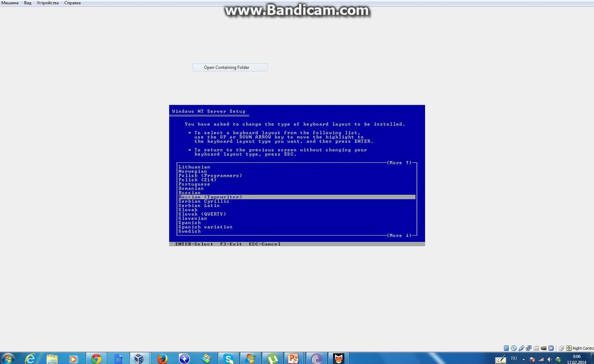Click the green checkmark tray icon
This screenshot has height=364, width=594.
pos(558,359)
